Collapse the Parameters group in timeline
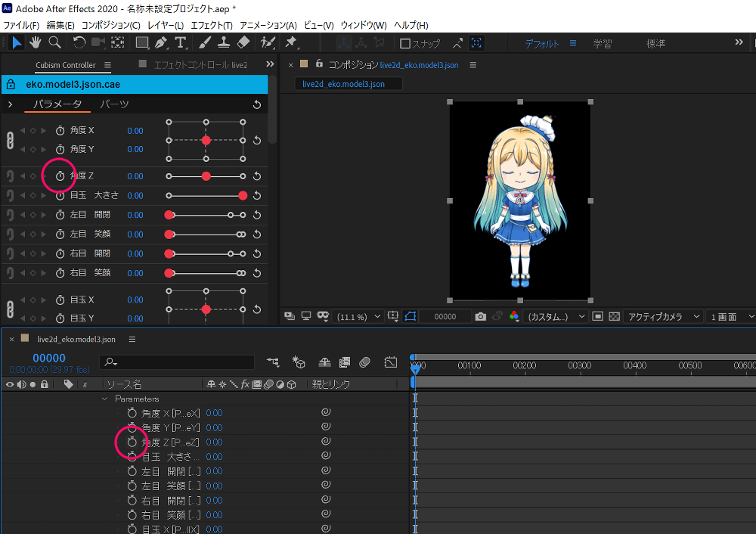Screen dimensions: 756x534 [x=104, y=399]
